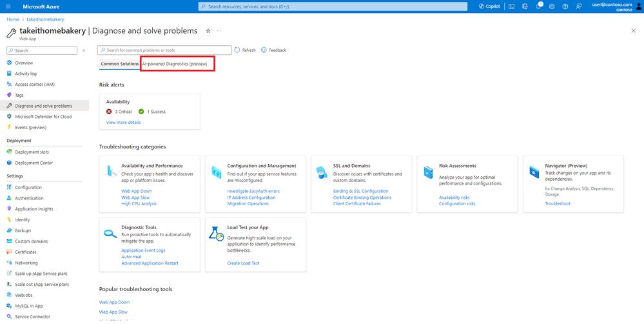
Task: Open IP Address Configuration link
Action: pyautogui.click(x=251, y=197)
